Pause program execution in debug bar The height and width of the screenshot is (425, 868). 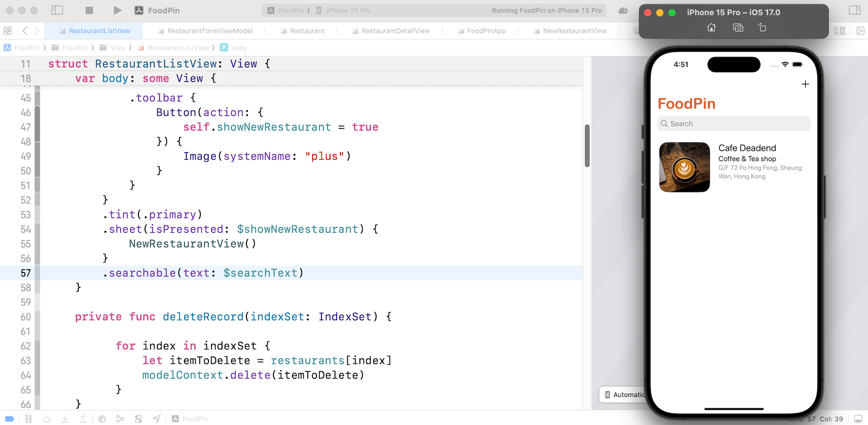(x=28, y=419)
